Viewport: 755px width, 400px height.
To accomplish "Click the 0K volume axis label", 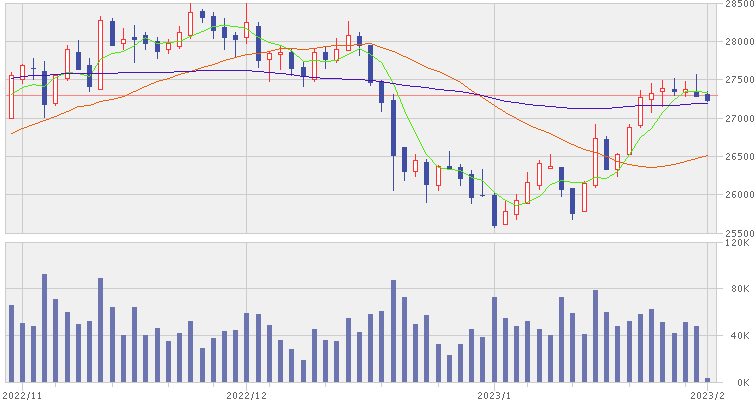I will click(x=743, y=383).
